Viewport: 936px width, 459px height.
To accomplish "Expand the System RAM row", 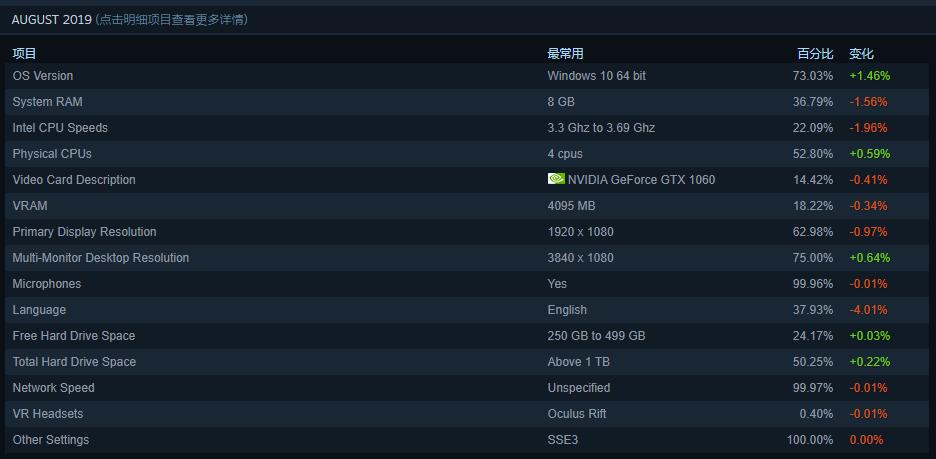I will (x=468, y=102).
